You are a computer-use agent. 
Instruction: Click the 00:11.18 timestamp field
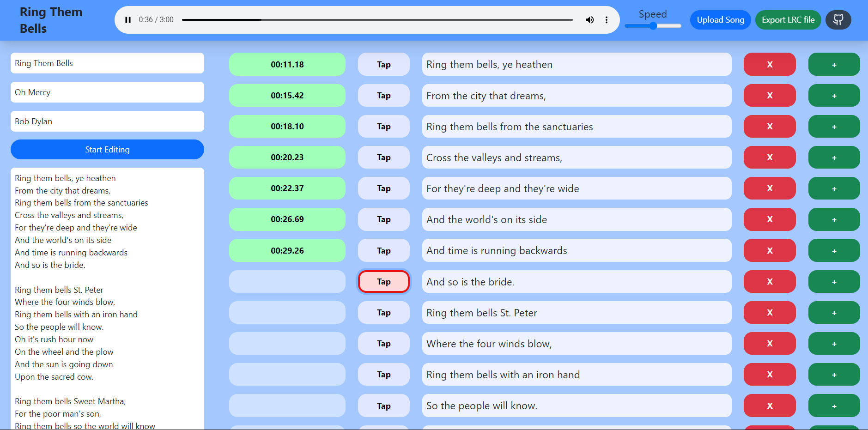point(287,64)
